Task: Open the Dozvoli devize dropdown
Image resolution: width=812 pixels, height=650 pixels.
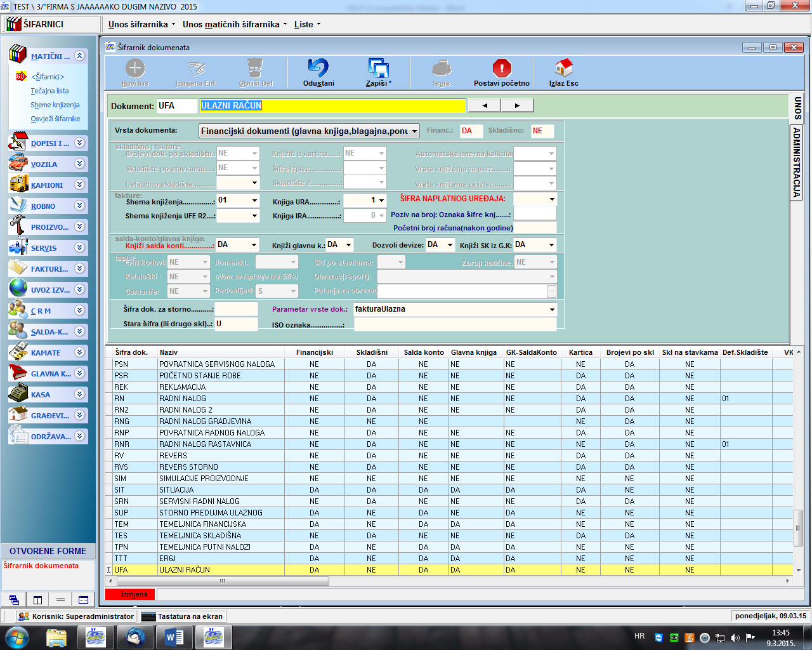Action: [x=450, y=245]
